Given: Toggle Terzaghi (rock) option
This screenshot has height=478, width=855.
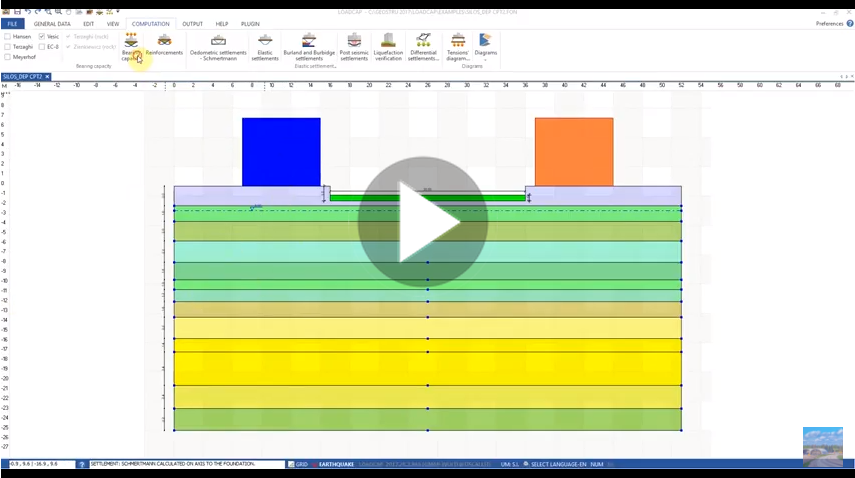Looking at the screenshot, I should point(87,37).
